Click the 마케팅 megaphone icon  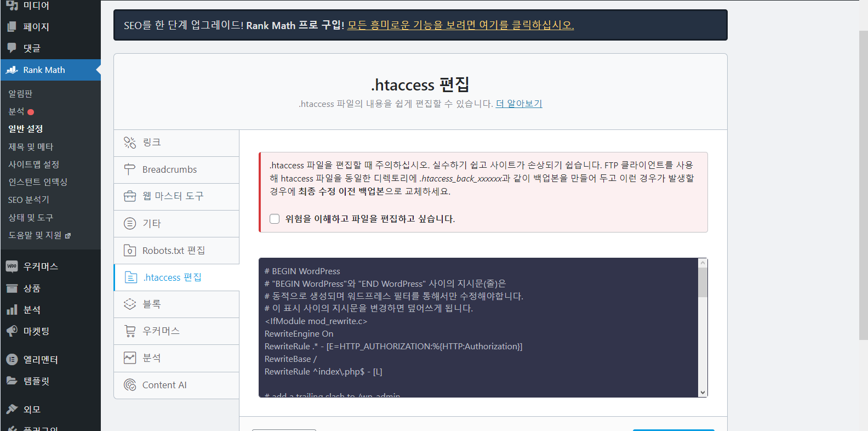[x=12, y=331]
